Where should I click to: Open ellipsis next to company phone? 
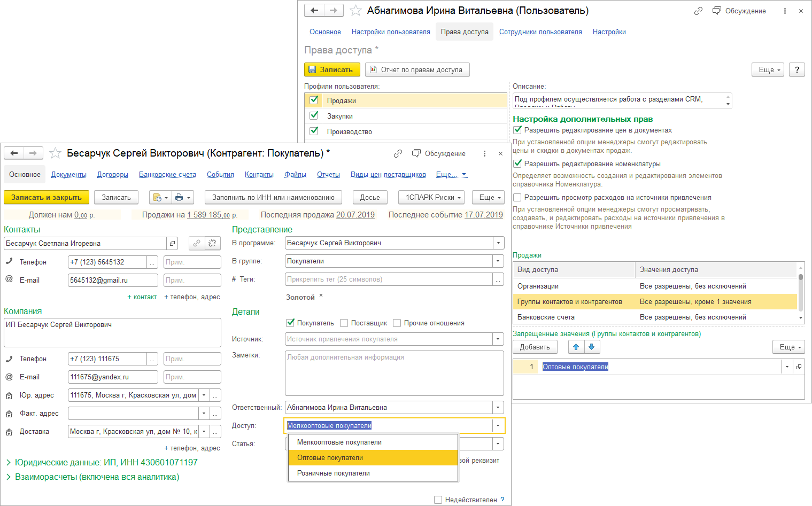click(152, 359)
